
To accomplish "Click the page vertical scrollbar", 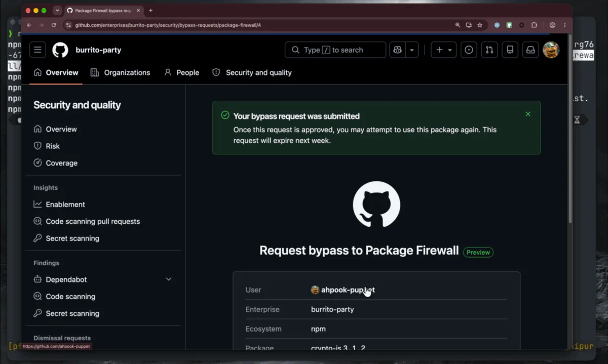I will [x=570, y=129].
